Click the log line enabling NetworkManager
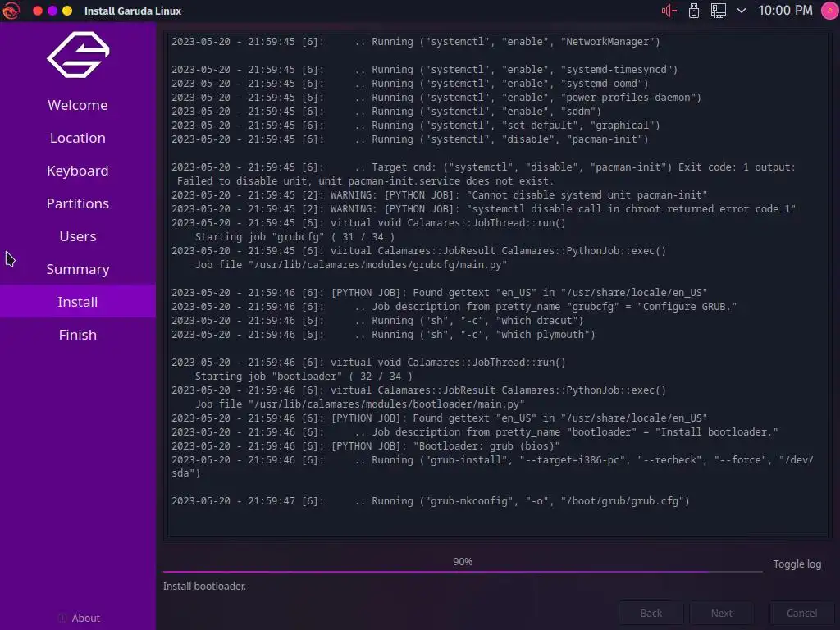The height and width of the screenshot is (630, 840). 416,42
